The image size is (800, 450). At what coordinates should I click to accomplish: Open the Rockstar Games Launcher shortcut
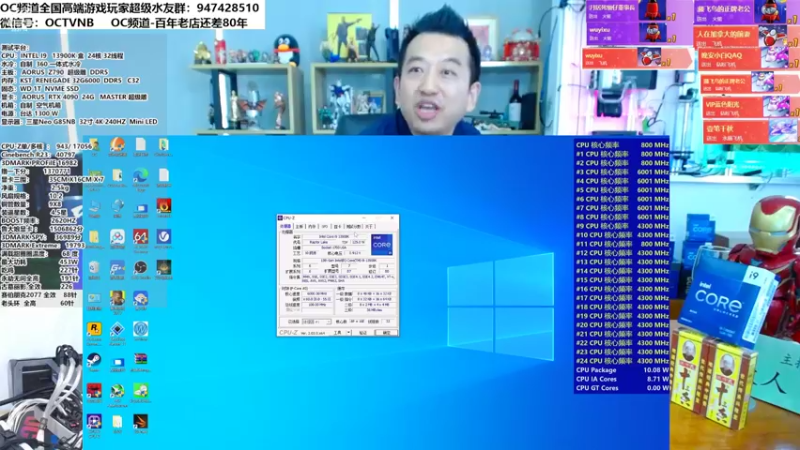tap(94, 329)
